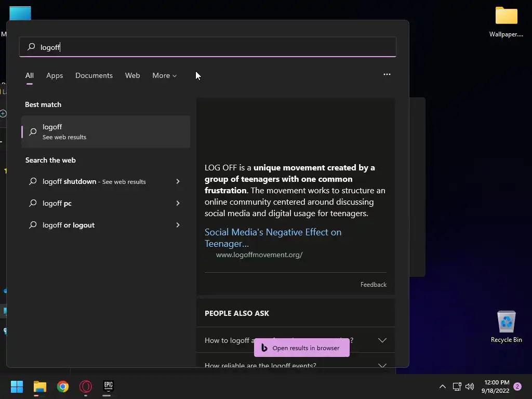
Task: Open the More filters dropdown
Action: coord(165,76)
